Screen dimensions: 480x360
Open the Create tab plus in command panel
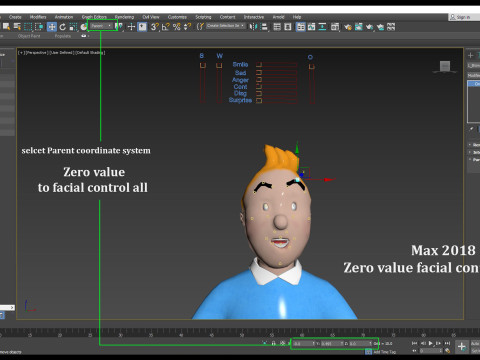(471, 55)
